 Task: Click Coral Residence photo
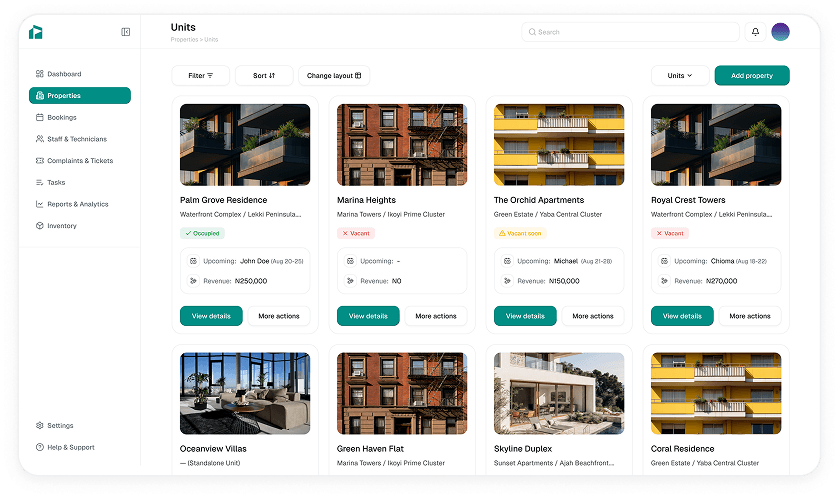point(716,393)
